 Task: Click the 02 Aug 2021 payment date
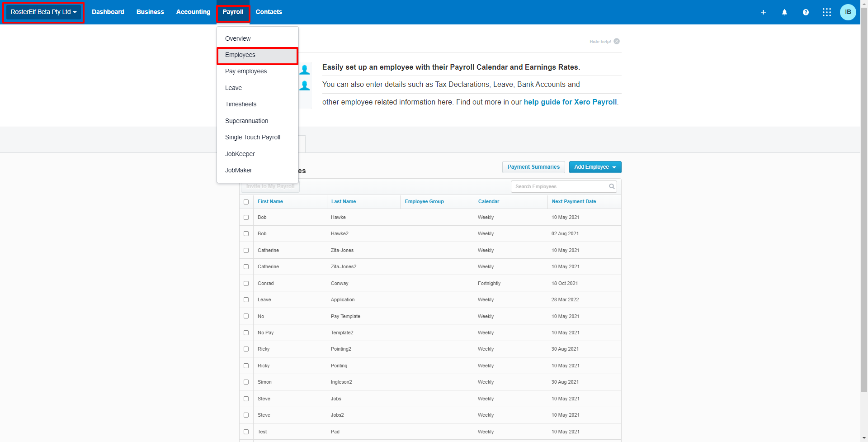point(565,234)
